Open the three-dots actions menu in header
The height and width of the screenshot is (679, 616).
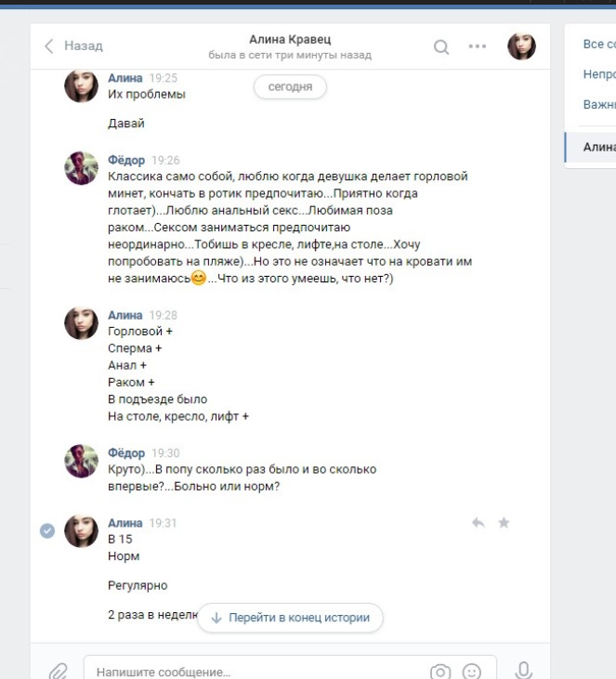(477, 46)
